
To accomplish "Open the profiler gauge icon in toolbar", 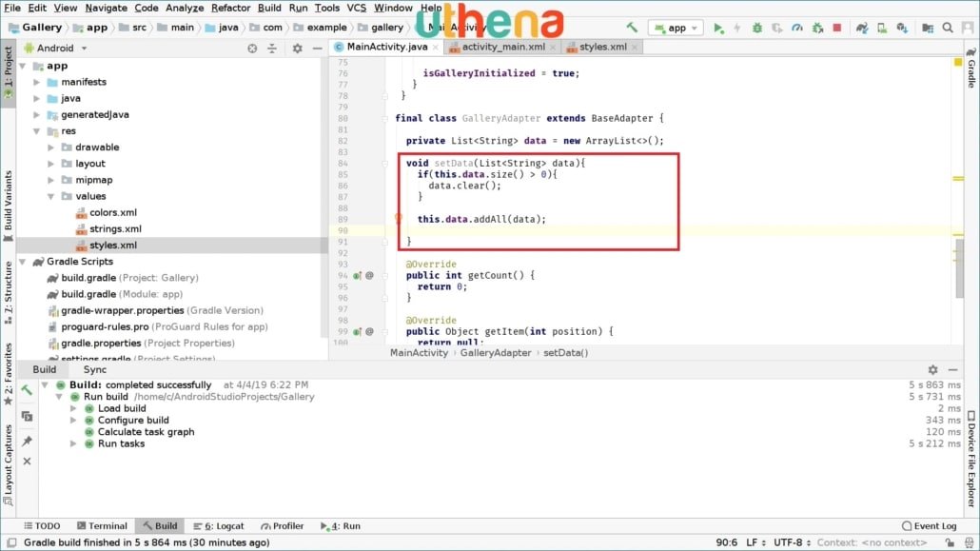I will point(797,29).
